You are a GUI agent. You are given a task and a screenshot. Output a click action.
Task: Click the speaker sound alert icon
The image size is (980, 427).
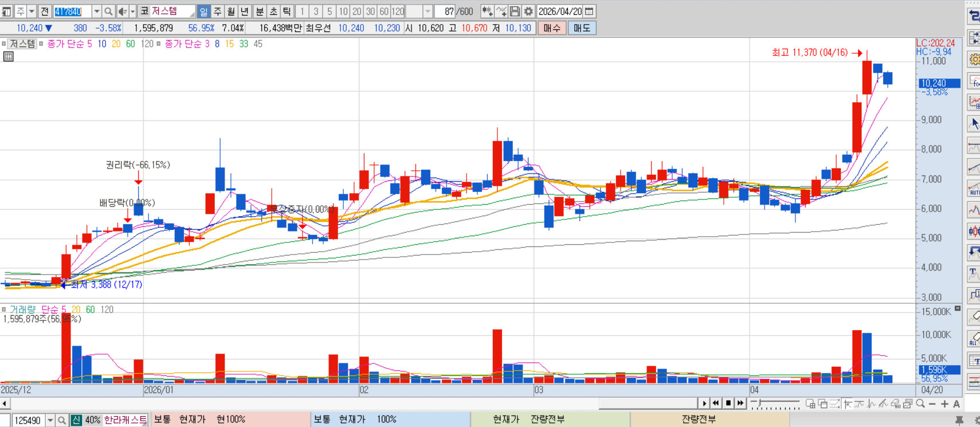[x=122, y=11]
